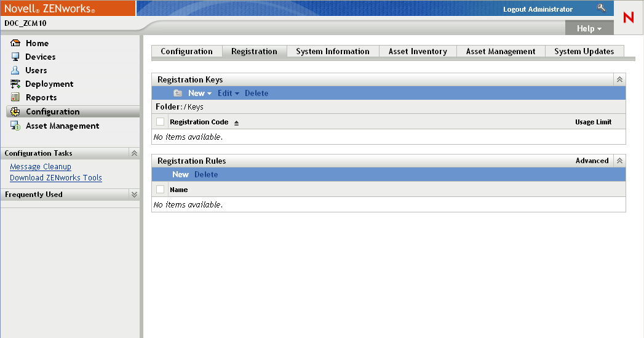Open the New dropdown in Registration Keys
Image resolution: width=644 pixels, height=338 pixels.
(200, 94)
